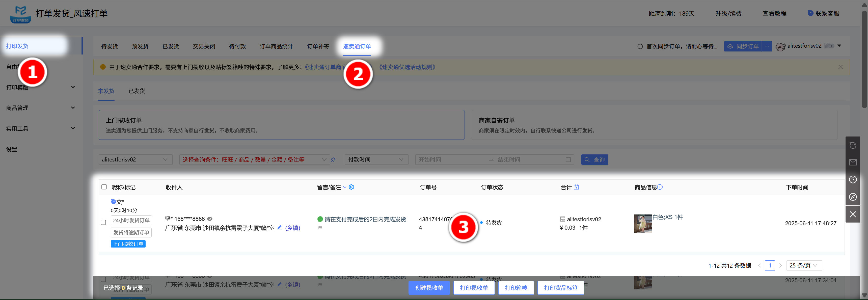Open the more options beside 同步订单
The height and width of the screenshot is (300, 868).
pos(767,46)
